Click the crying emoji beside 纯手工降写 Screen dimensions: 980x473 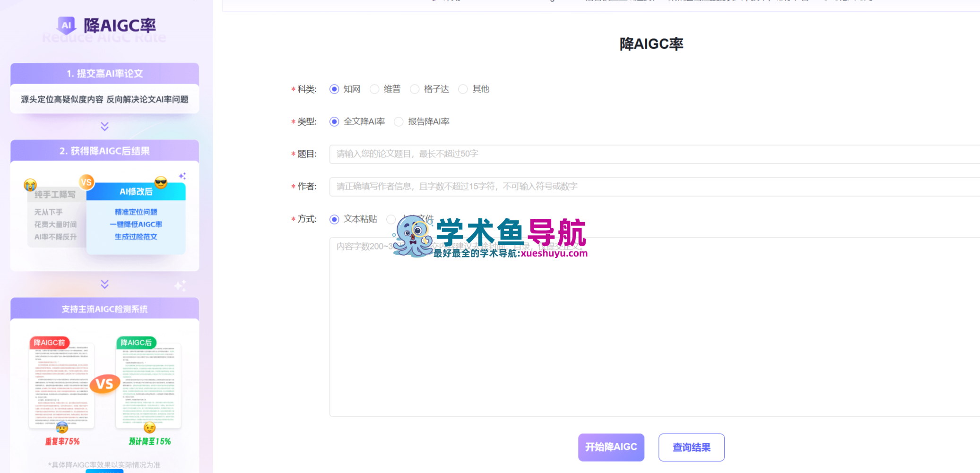[x=29, y=184]
